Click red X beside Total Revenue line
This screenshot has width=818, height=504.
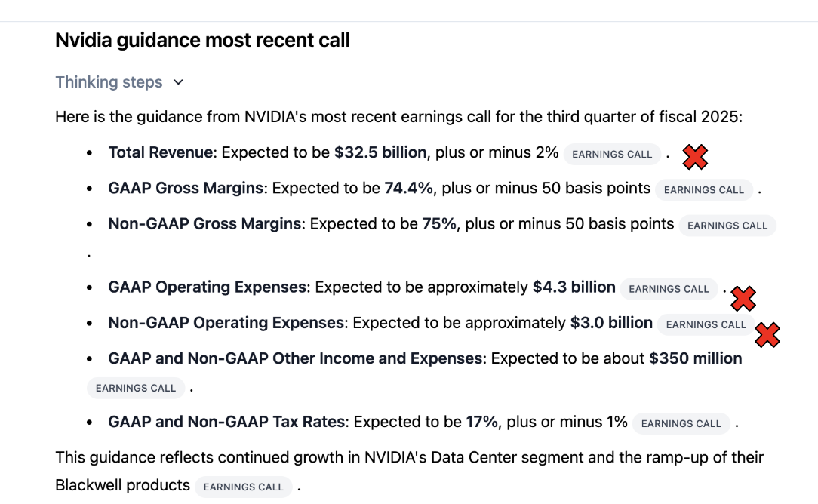(695, 157)
